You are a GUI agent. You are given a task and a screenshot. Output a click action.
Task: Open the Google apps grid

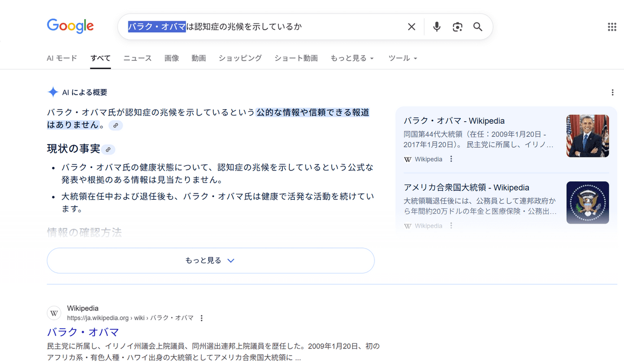click(x=612, y=27)
